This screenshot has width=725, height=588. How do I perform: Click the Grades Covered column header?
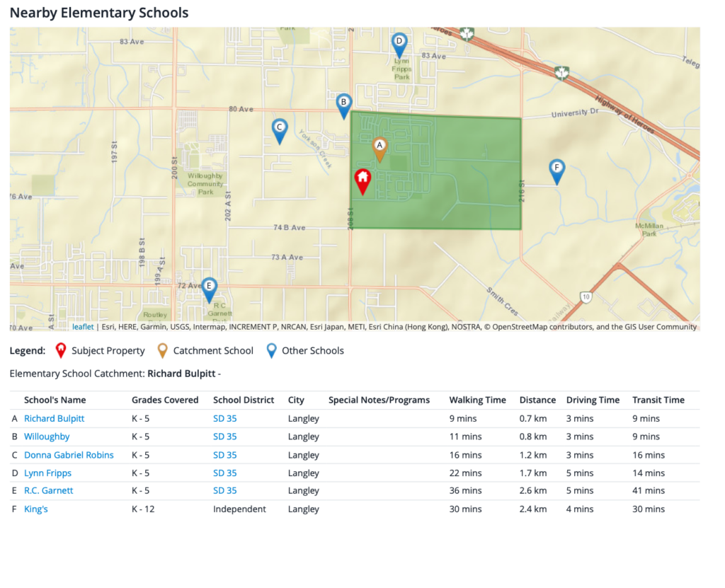click(165, 400)
